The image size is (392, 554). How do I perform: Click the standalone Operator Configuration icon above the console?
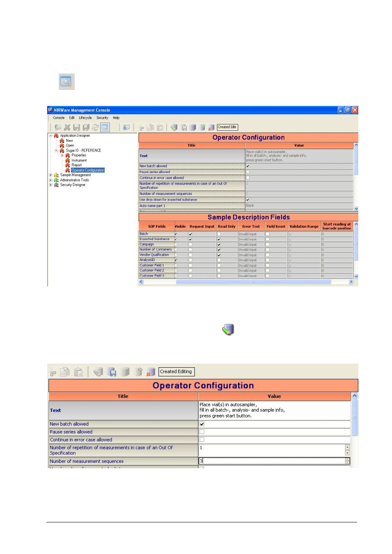(66, 82)
